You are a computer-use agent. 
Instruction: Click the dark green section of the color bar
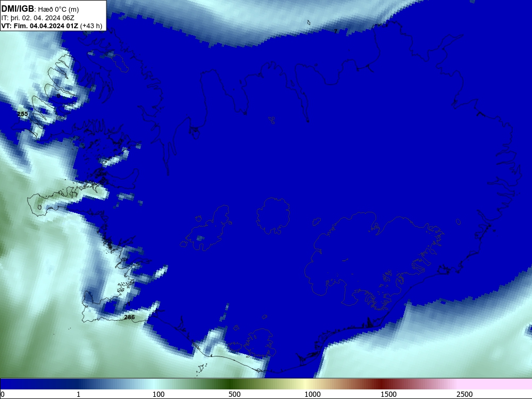[231, 384]
